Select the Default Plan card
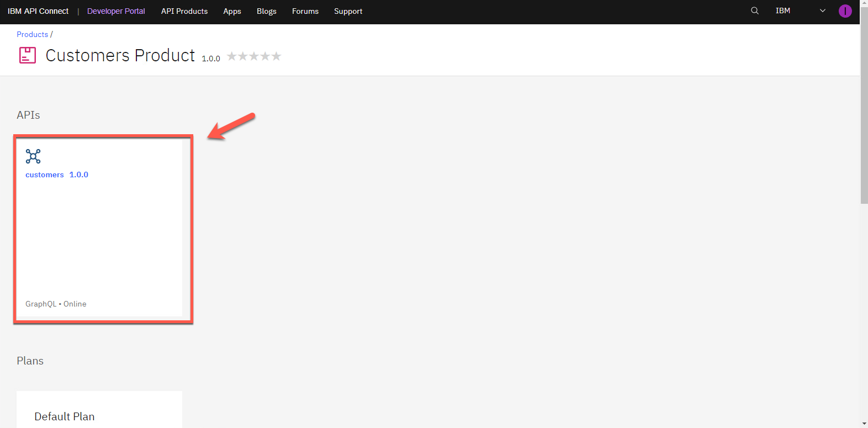 pos(99,411)
